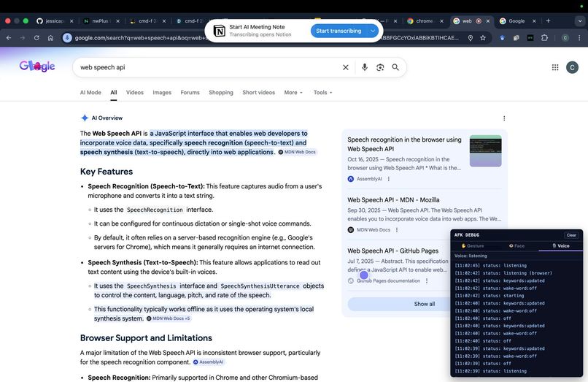
Task: Open the browser home page icon
Action: [x=50, y=37]
